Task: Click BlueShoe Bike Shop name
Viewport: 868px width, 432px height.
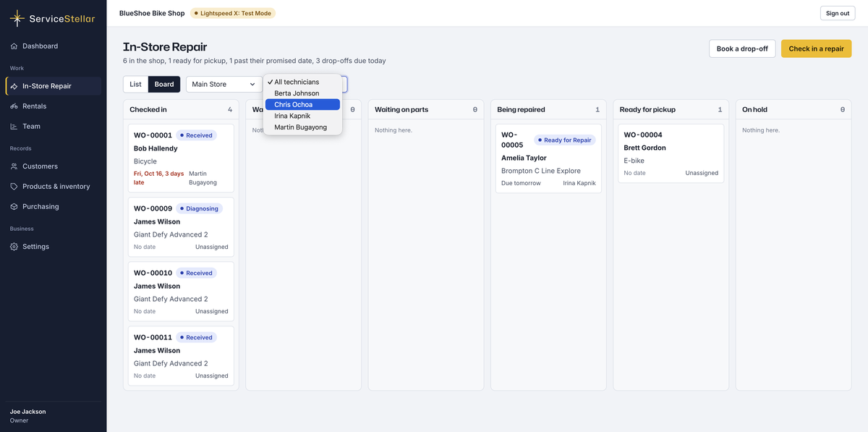Action: 152,13
